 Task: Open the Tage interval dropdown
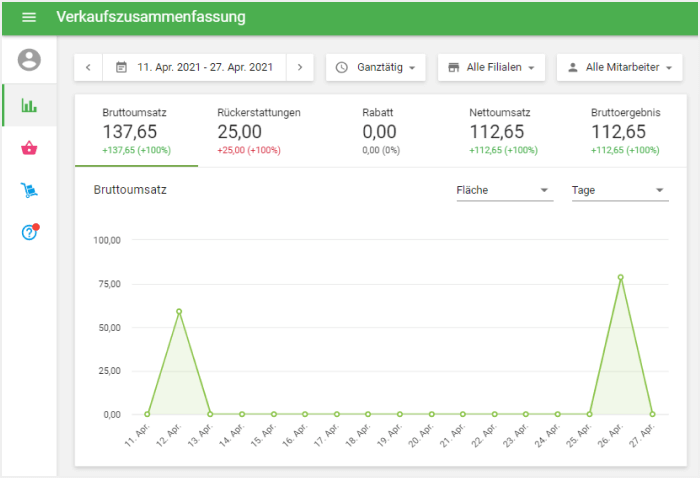[x=619, y=190]
